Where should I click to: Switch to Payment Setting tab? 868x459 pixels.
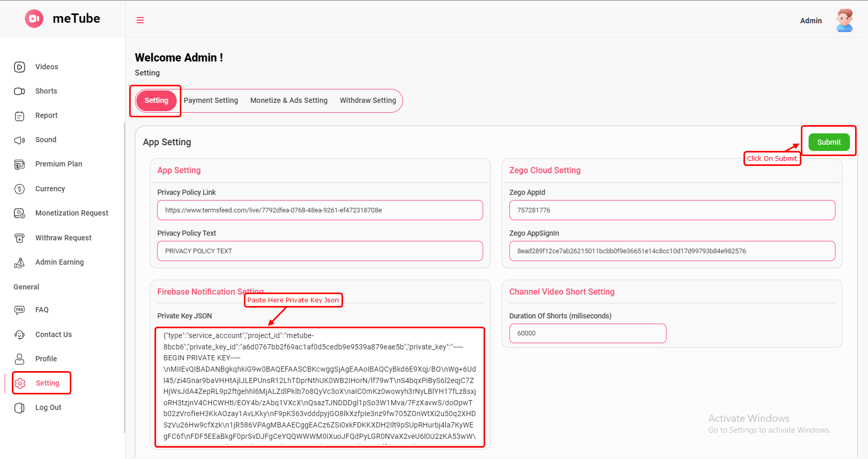point(211,100)
